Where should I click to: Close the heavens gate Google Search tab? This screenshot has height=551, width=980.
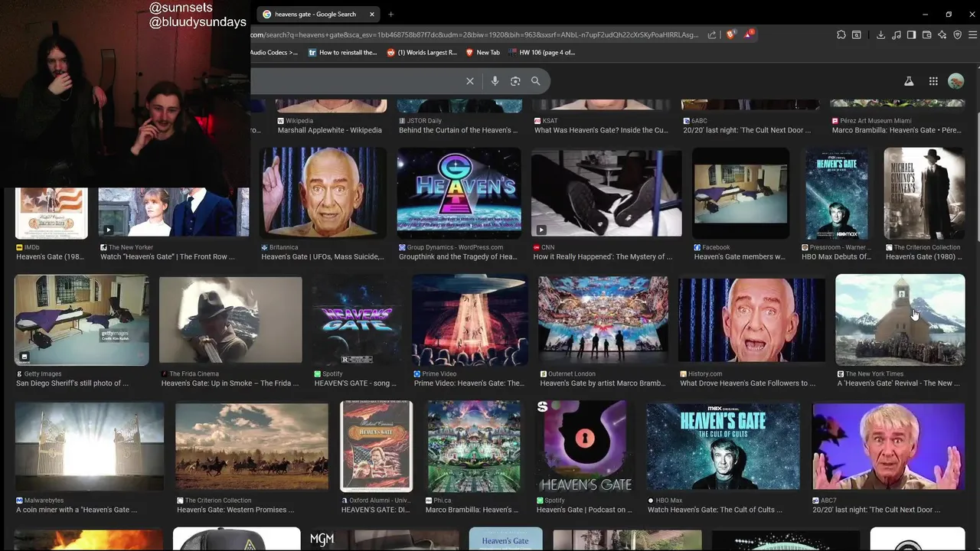click(x=372, y=14)
